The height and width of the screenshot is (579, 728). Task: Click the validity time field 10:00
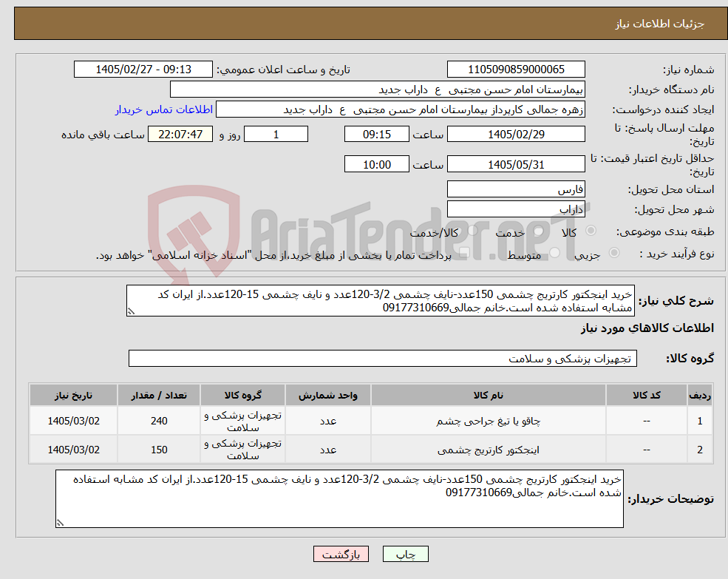coord(376,164)
